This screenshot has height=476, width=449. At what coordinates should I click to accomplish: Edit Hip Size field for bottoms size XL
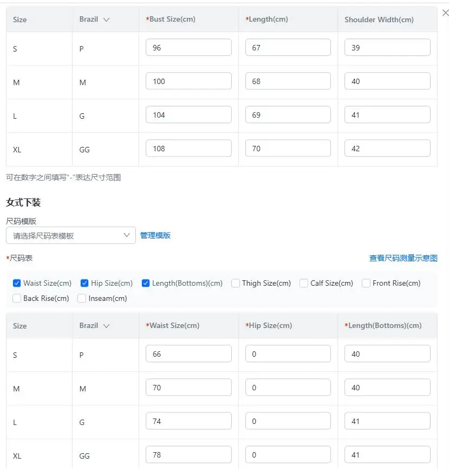tap(288, 455)
